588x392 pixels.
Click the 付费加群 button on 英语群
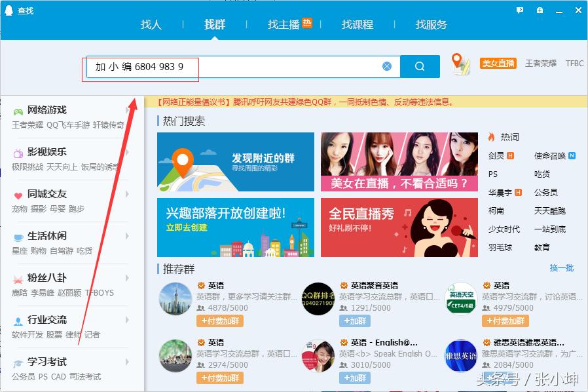219,321
